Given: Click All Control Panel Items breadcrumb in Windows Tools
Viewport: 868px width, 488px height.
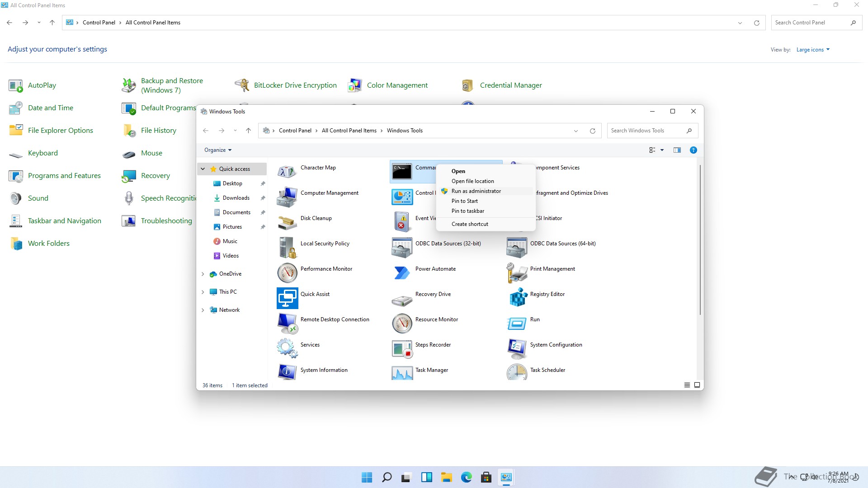Looking at the screenshot, I should tap(349, 131).
